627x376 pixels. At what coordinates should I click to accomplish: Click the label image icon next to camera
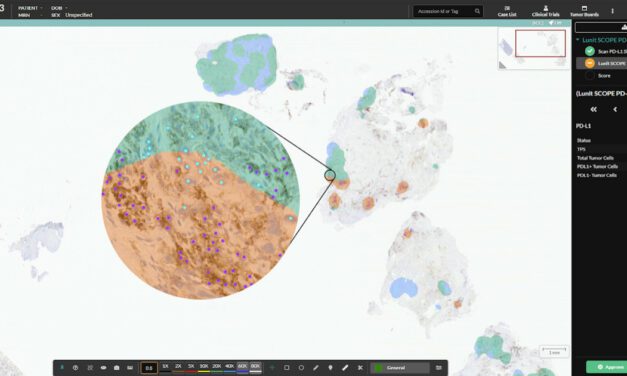[x=130, y=368]
